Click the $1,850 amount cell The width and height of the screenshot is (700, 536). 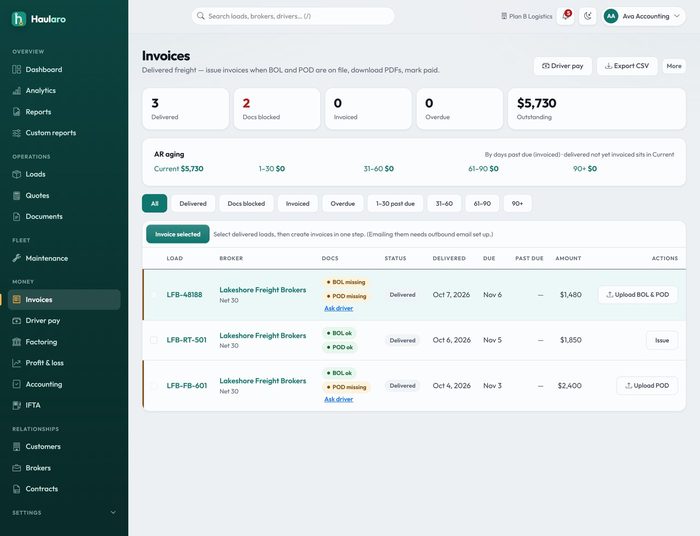pyautogui.click(x=571, y=340)
